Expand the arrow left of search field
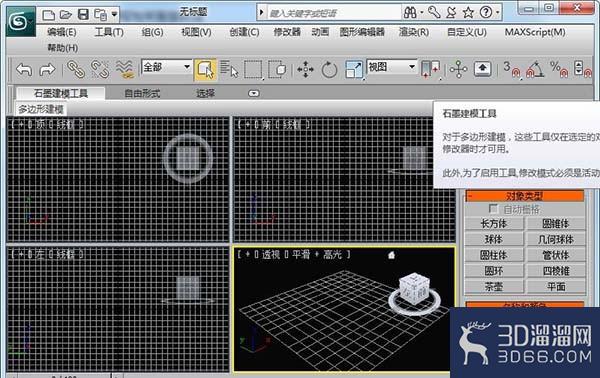 click(x=262, y=13)
